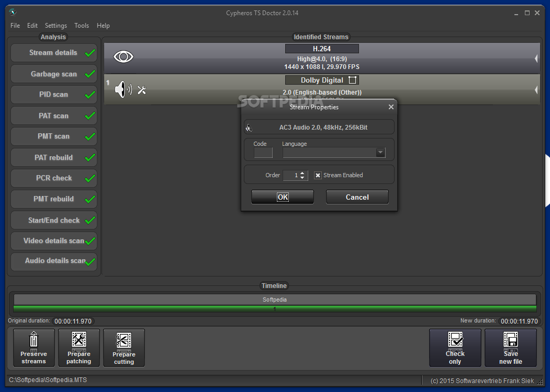This screenshot has width=550, height=392.
Task: Click the Code input field
Action: coord(263,153)
